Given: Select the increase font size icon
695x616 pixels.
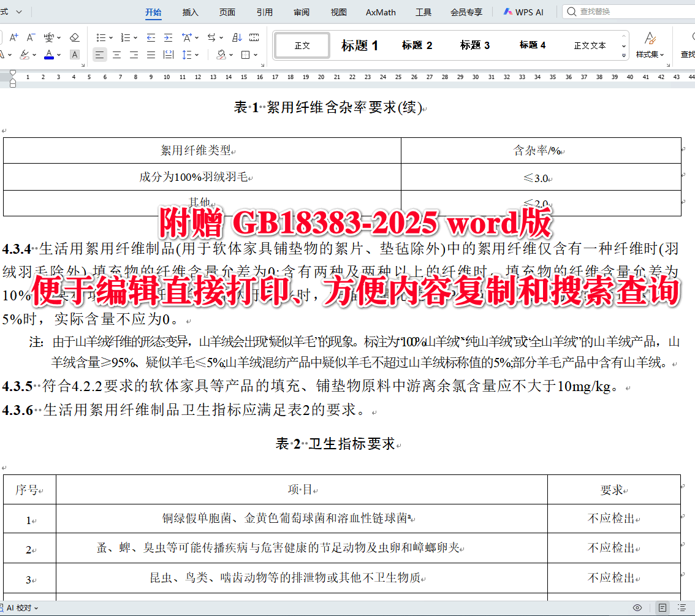Looking at the screenshot, I should click(13, 36).
